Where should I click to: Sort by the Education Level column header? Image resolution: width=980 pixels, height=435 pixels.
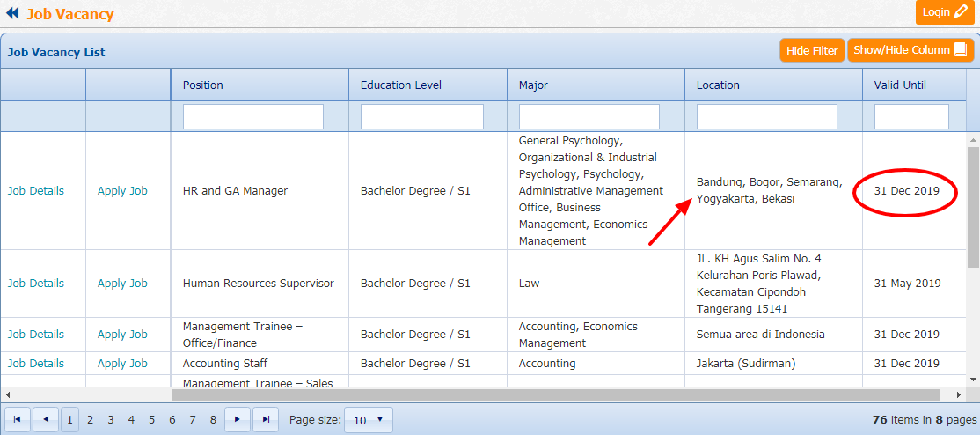point(401,85)
